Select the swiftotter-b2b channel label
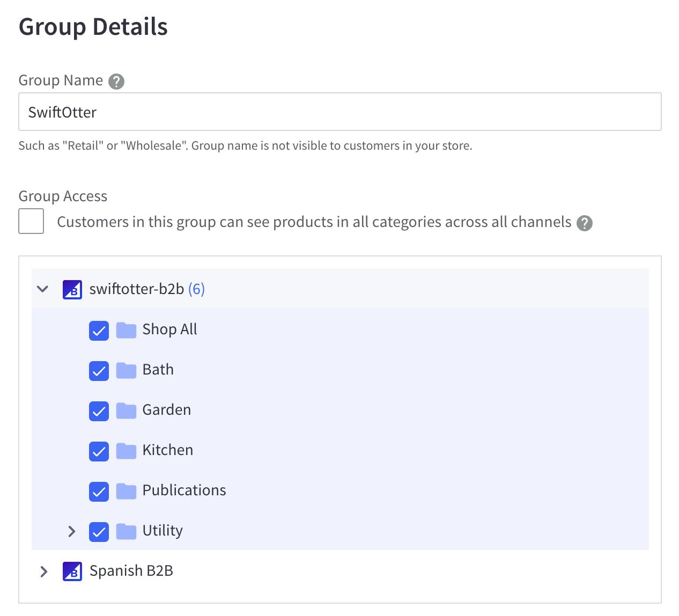This screenshot has width=679, height=616. (x=137, y=289)
